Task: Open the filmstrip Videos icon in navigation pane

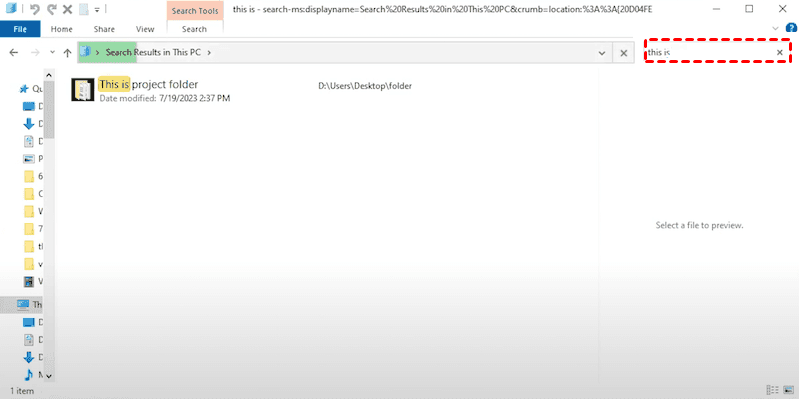Action: (x=29, y=281)
